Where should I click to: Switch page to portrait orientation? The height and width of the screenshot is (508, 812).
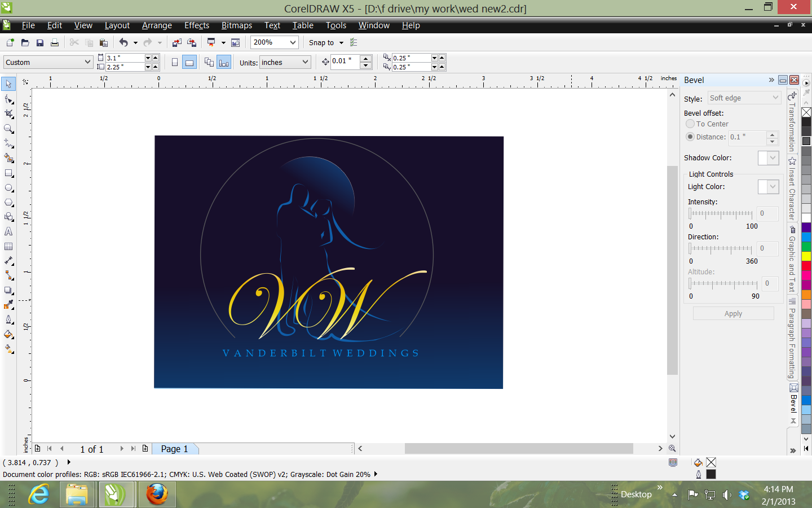click(x=175, y=63)
